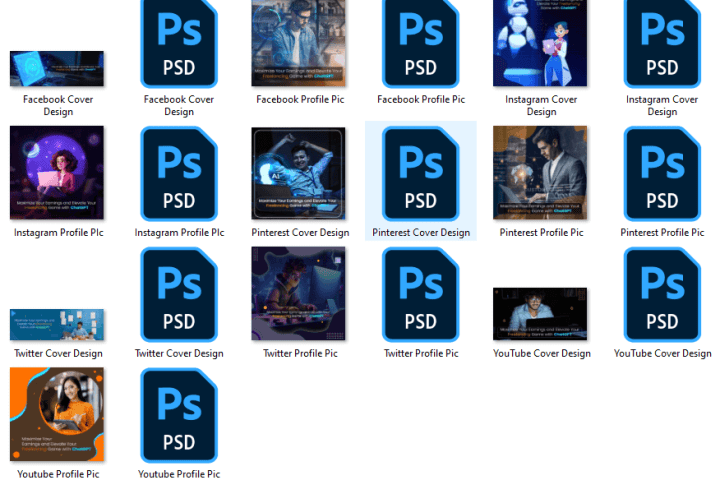This screenshot has height=480, width=720.
Task: Select the Pinterest Profile Pic PSD file icon
Action: (662, 174)
